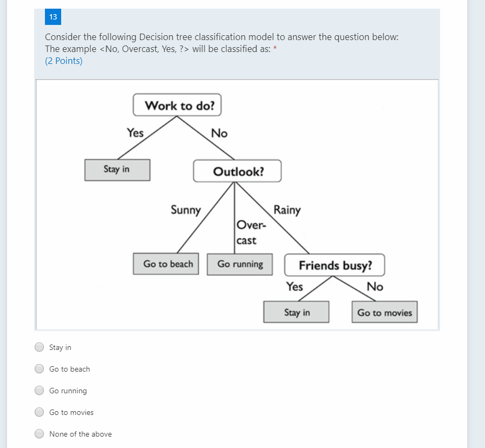Click the Rainy branch label
Image resolution: width=485 pixels, height=448 pixels.
tap(287, 210)
